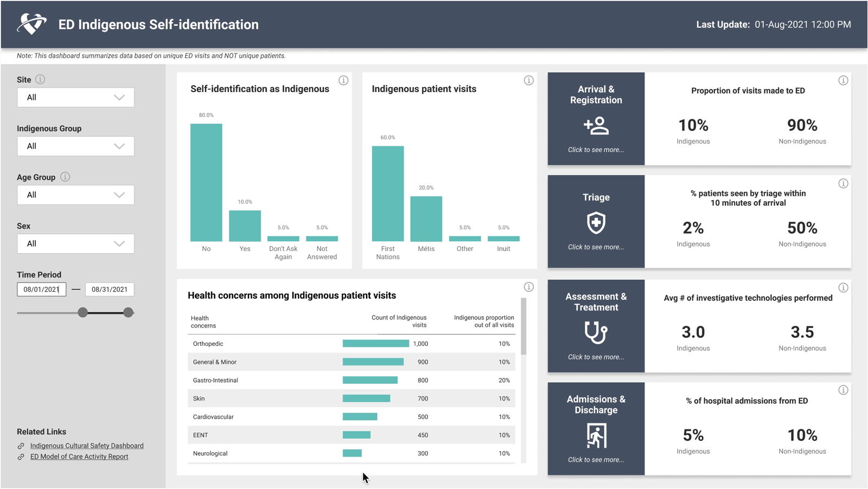Image resolution: width=868 pixels, height=489 pixels.
Task: Click the 5% Indigenous admissions value
Action: [693, 435]
